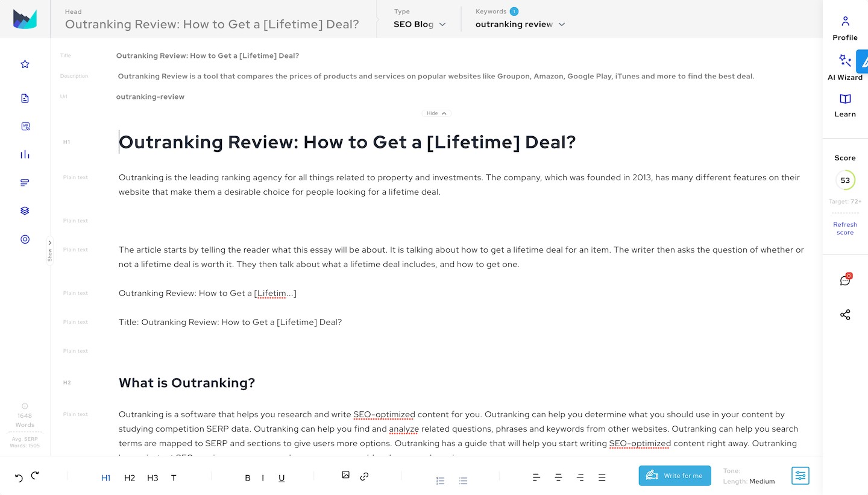Apply bulleted list formatting
The width and height of the screenshot is (868, 495).
pyautogui.click(x=463, y=481)
